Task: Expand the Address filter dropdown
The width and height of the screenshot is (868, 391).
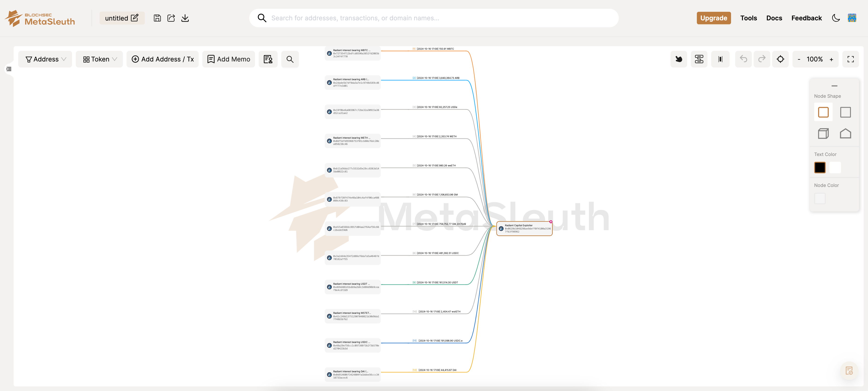Action: coord(45,59)
